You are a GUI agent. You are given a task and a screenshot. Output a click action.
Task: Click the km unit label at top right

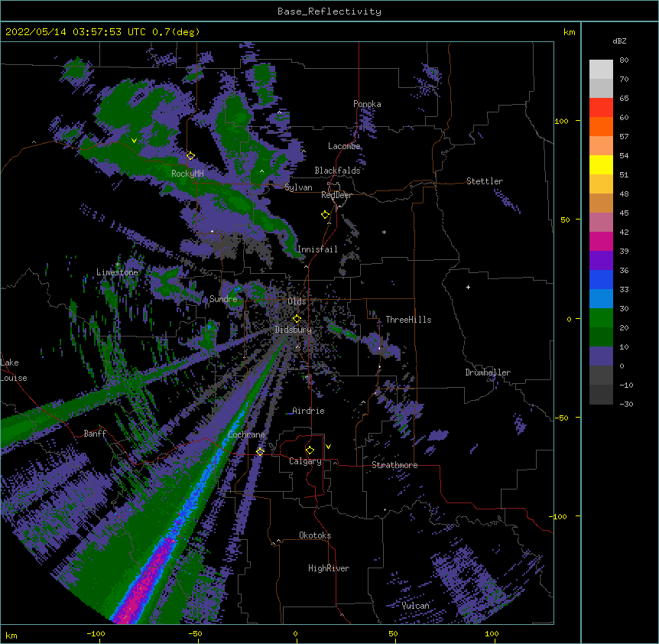tap(569, 32)
